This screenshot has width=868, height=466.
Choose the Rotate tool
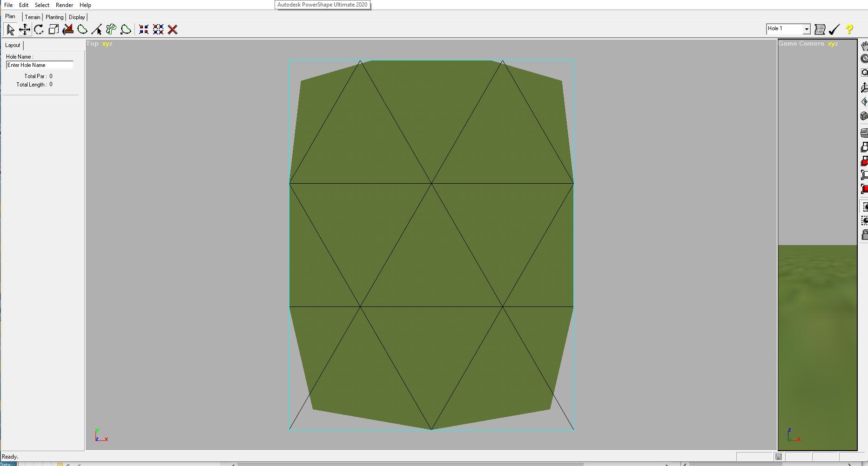click(39, 30)
